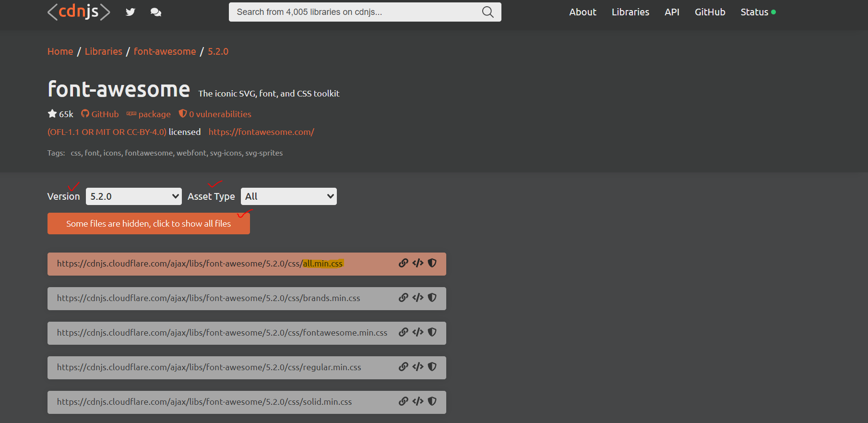
Task: Click the css tag
Action: coord(76,153)
